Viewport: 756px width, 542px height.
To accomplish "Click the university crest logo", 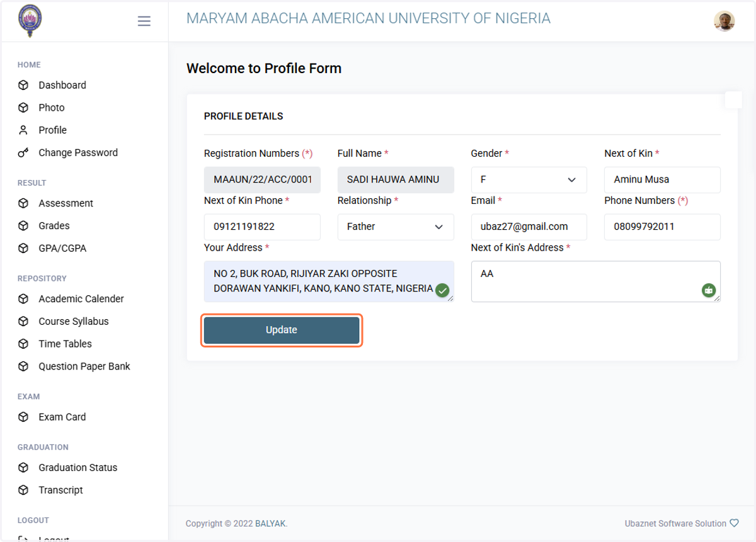I will pos(30,20).
